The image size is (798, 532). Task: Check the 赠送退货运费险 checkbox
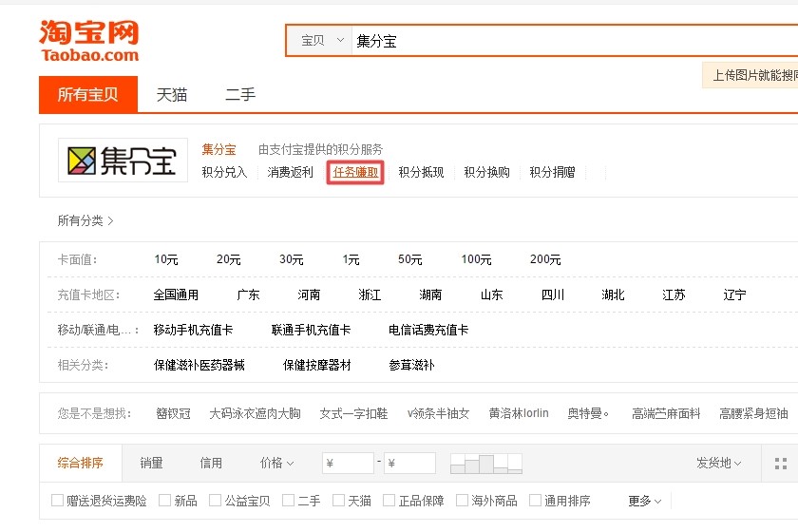(x=57, y=501)
